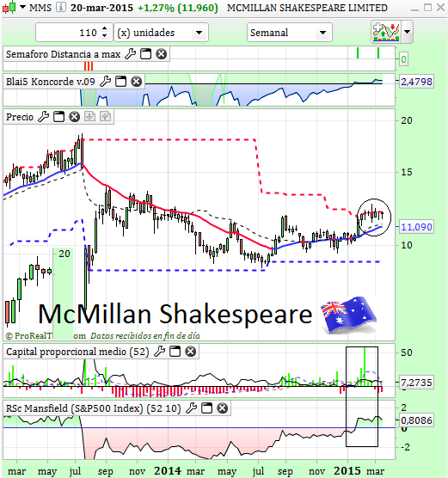Open the (x) unidades dropdown
The image size is (448, 478).
(162, 33)
